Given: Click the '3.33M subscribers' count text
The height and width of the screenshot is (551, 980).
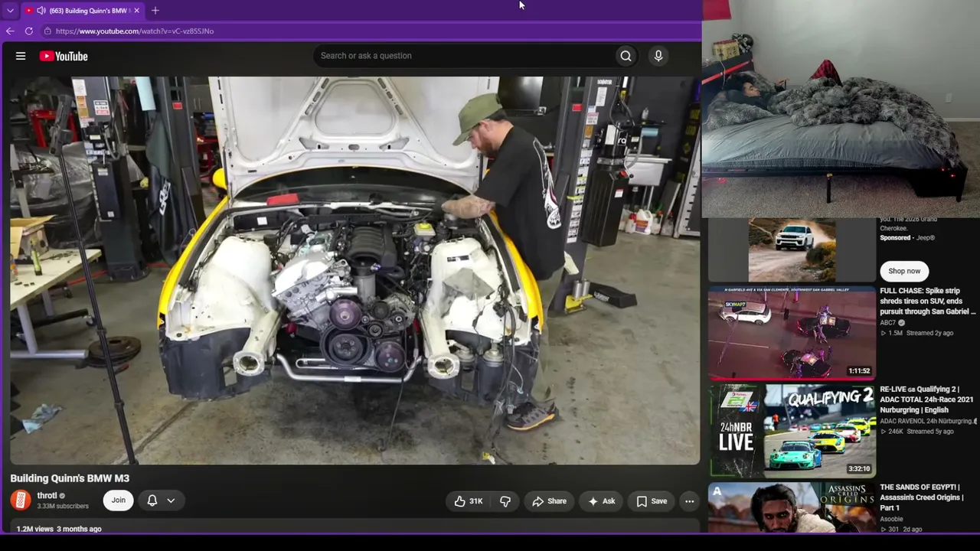Looking at the screenshot, I should [63, 507].
